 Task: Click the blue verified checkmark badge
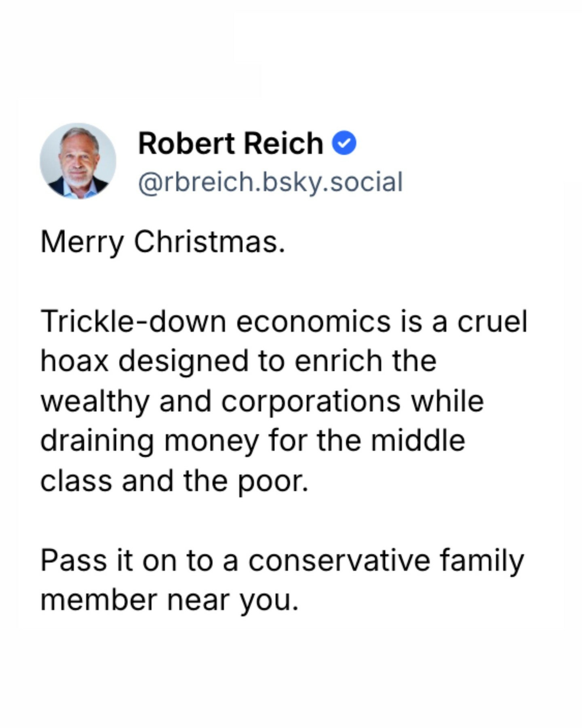click(x=344, y=144)
